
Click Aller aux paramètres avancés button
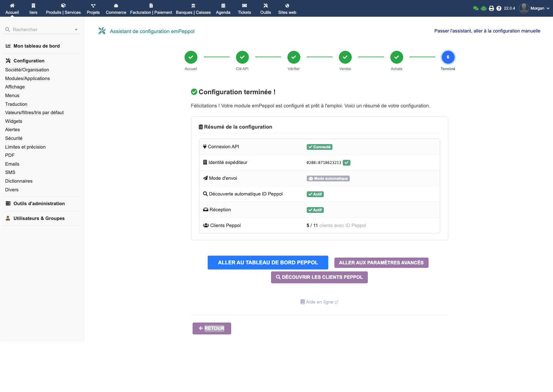[x=381, y=263]
